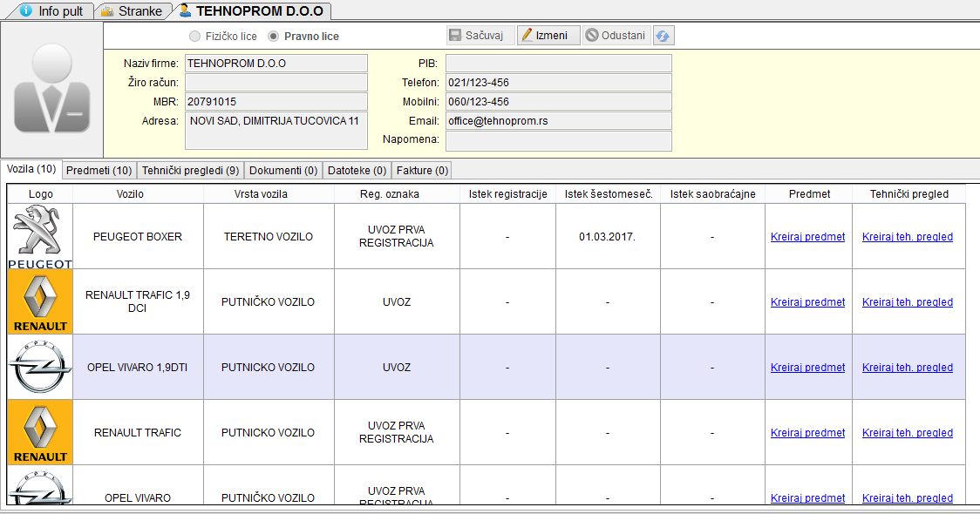The height and width of the screenshot is (514, 980).
Task: Click UVOZ PRVA REGISTRACIJA in the Peugeot Boxer row
Action: point(397,236)
